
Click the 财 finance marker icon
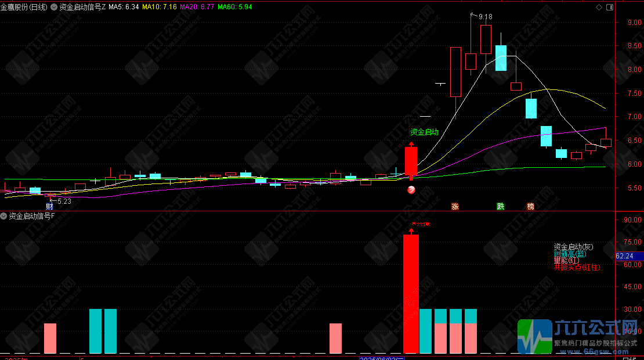[x=49, y=206]
